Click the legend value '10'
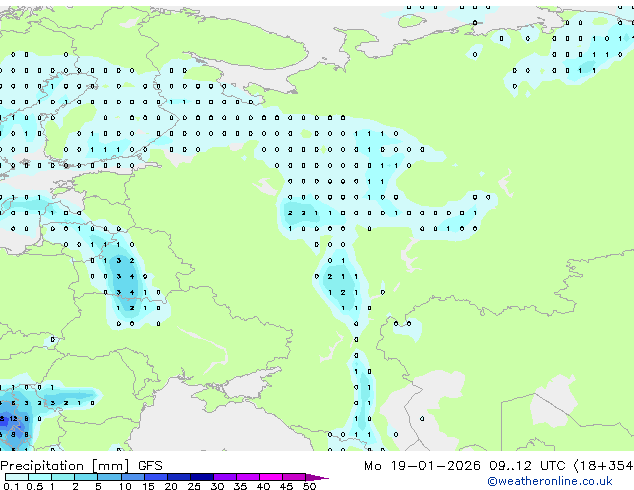 pyautogui.click(x=125, y=486)
